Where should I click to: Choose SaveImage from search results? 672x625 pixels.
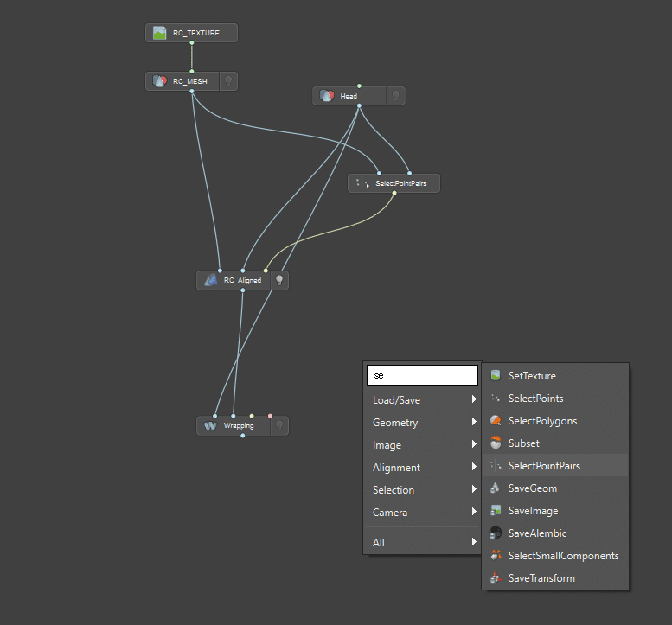(x=555, y=511)
